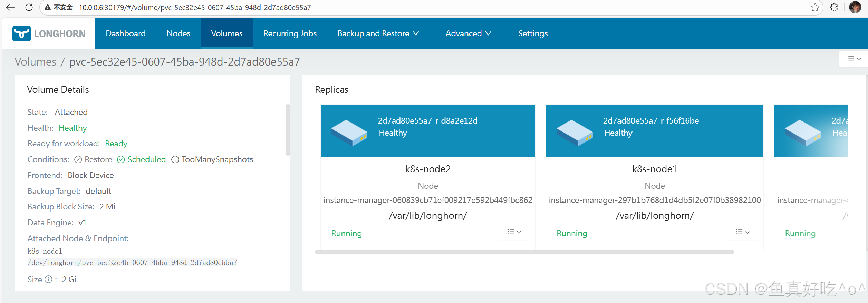
Task: Click the Block Device frontend value
Action: [91, 175]
